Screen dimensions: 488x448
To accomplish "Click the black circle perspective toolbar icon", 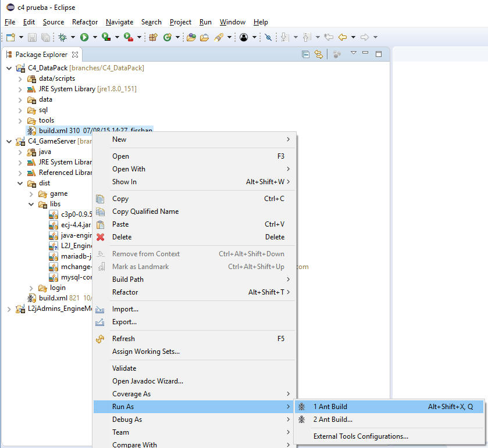I will [244, 37].
